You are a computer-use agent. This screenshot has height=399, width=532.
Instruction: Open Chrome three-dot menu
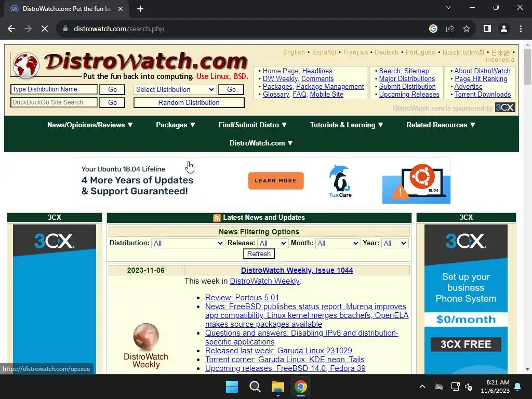pos(521,29)
